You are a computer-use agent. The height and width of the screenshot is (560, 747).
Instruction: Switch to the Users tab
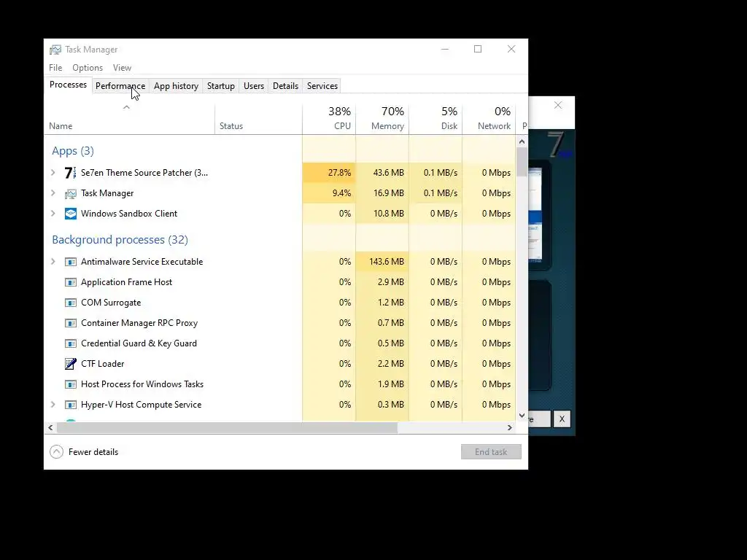pos(253,86)
